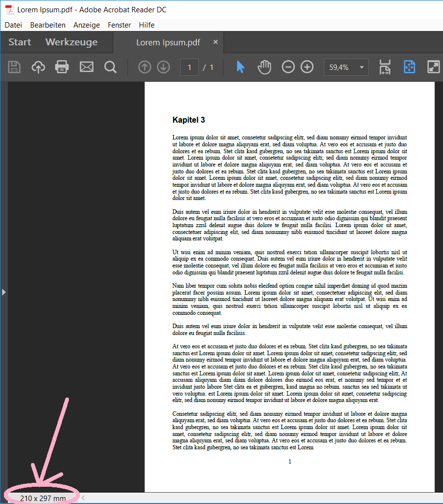Select the hand pan tool
443x504 pixels.
(264, 67)
